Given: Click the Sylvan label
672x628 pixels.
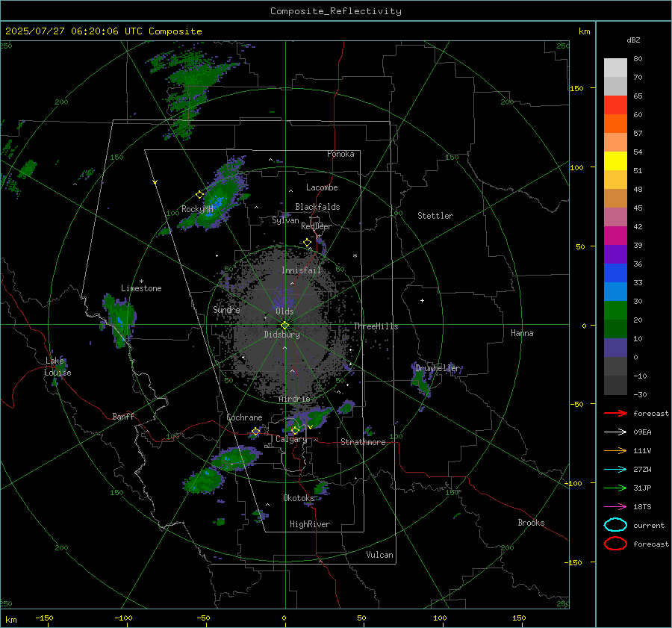Looking at the screenshot, I should [x=285, y=220].
